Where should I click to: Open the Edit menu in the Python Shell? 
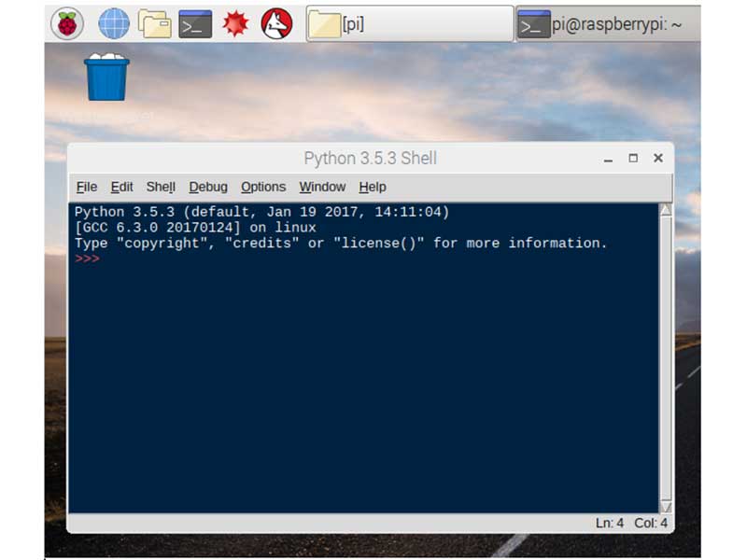click(121, 187)
